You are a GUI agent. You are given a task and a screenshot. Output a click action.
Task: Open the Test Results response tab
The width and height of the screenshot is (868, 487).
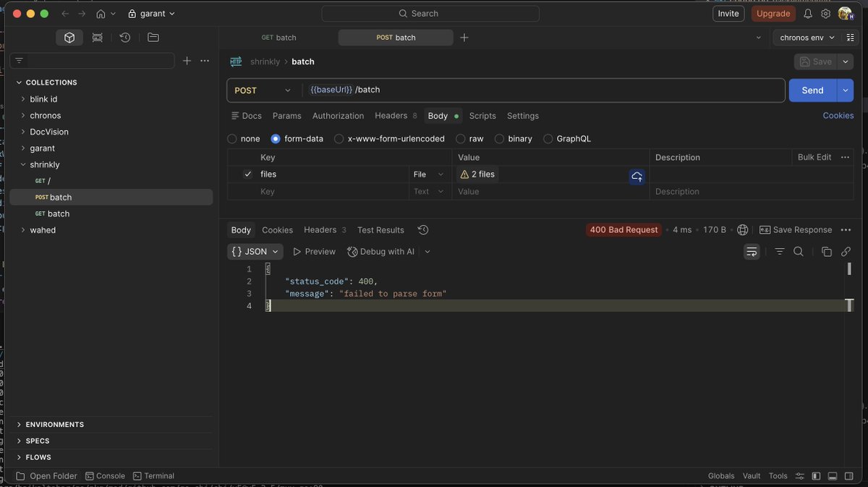pyautogui.click(x=380, y=230)
